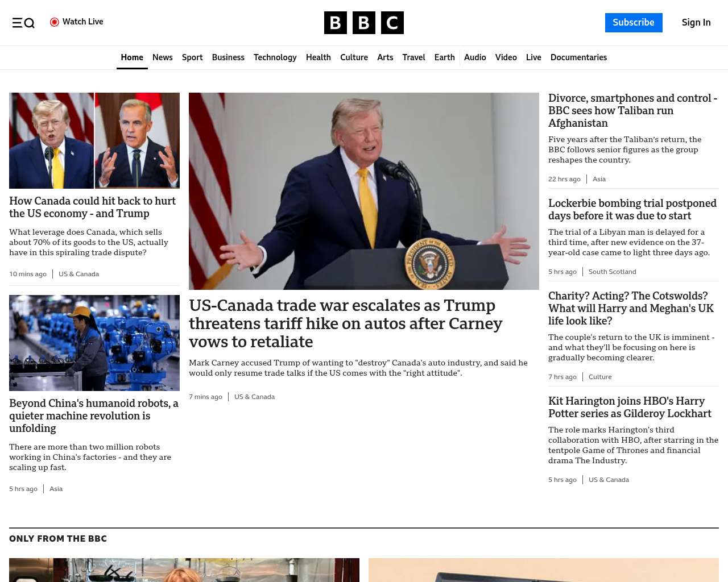Open the Health section
Image resolution: width=728 pixels, height=582 pixels.
click(318, 57)
